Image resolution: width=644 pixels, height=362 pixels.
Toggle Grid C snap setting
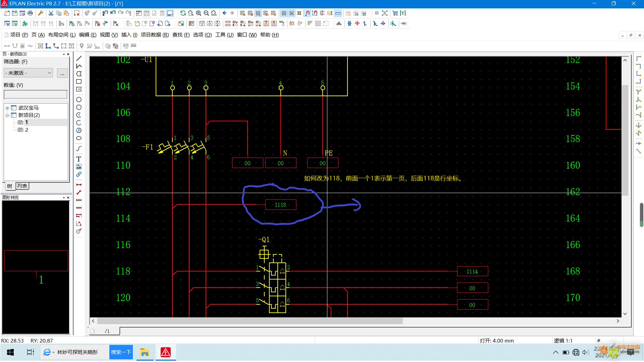click(x=258, y=13)
